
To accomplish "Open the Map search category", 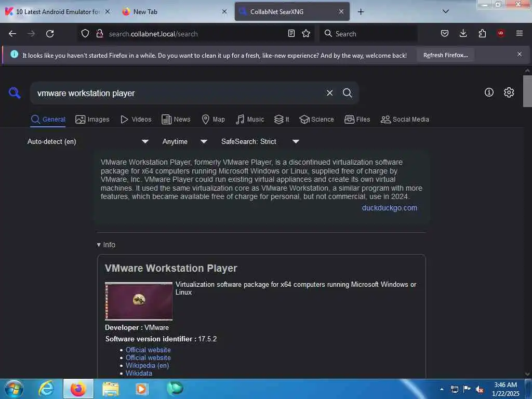I will (x=213, y=119).
